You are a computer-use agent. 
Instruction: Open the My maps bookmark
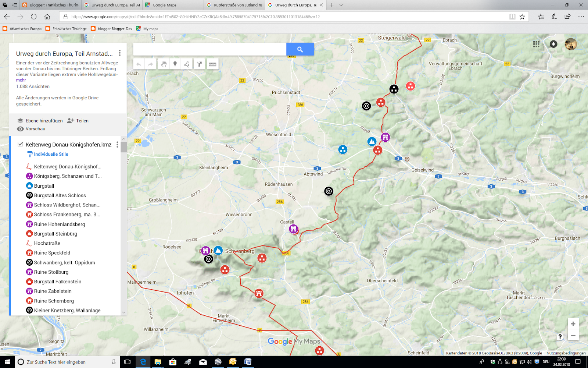(147, 29)
